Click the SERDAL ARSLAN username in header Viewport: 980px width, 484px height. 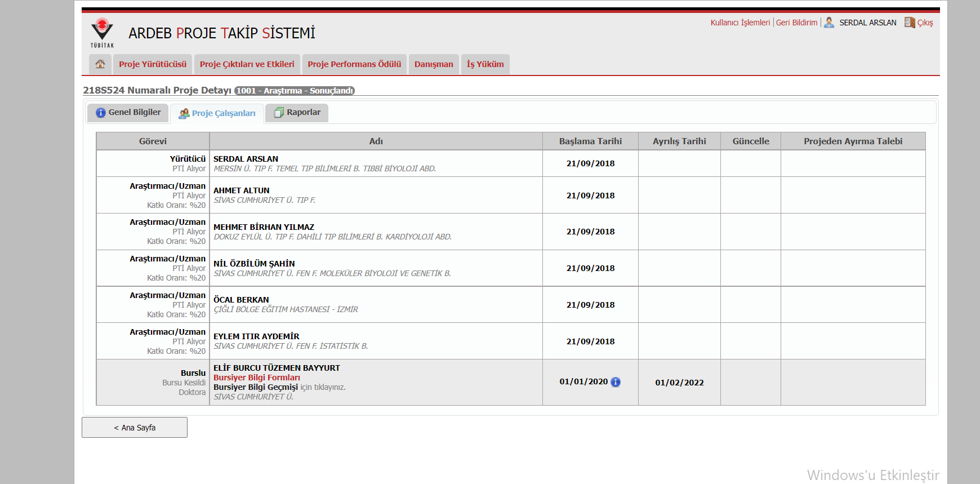click(868, 23)
